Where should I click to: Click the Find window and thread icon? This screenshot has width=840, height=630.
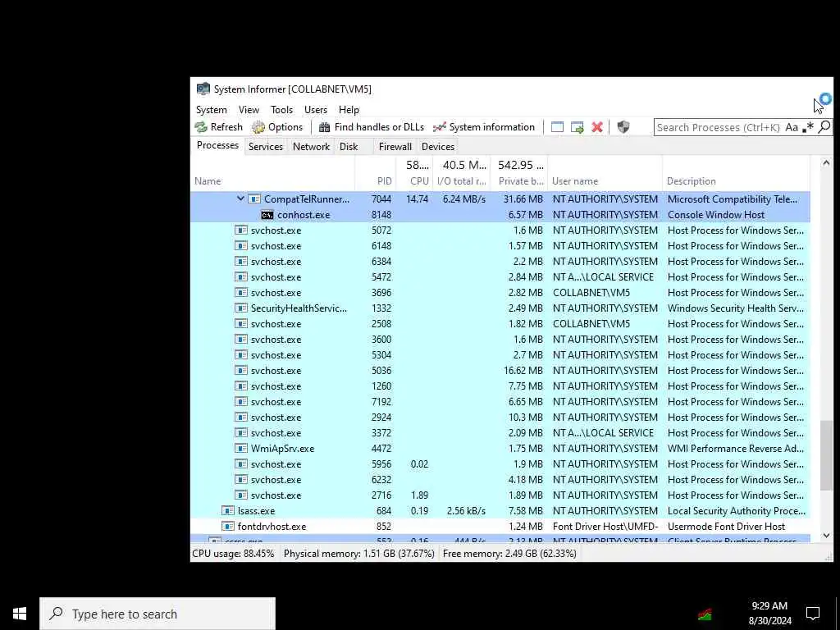[x=577, y=127]
